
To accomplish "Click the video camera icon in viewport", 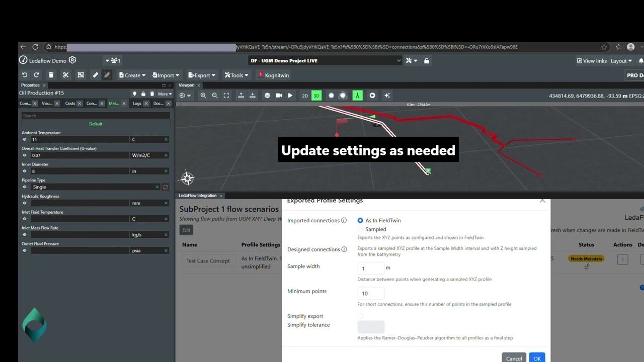I will coord(279,96).
